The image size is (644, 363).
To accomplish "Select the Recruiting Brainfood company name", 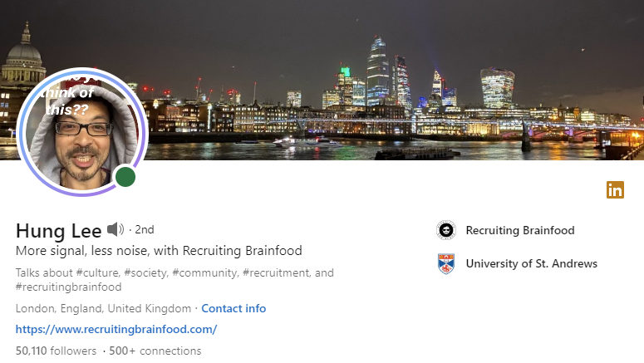I will tap(520, 230).
